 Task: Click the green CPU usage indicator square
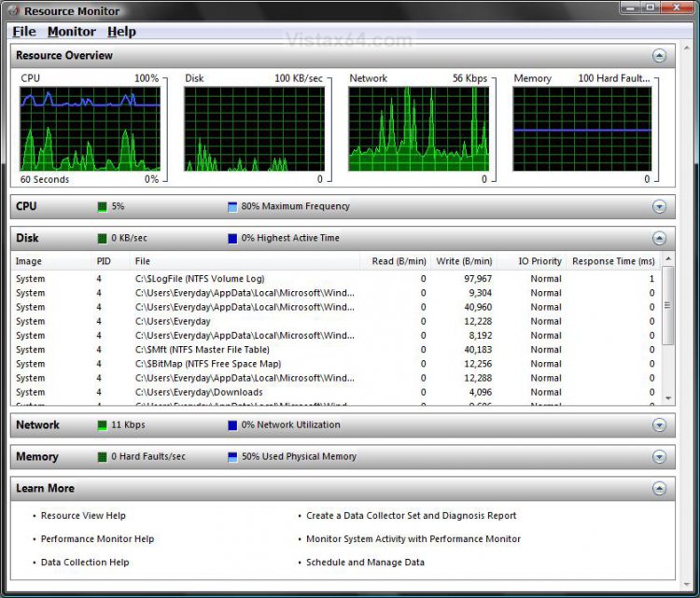click(103, 207)
